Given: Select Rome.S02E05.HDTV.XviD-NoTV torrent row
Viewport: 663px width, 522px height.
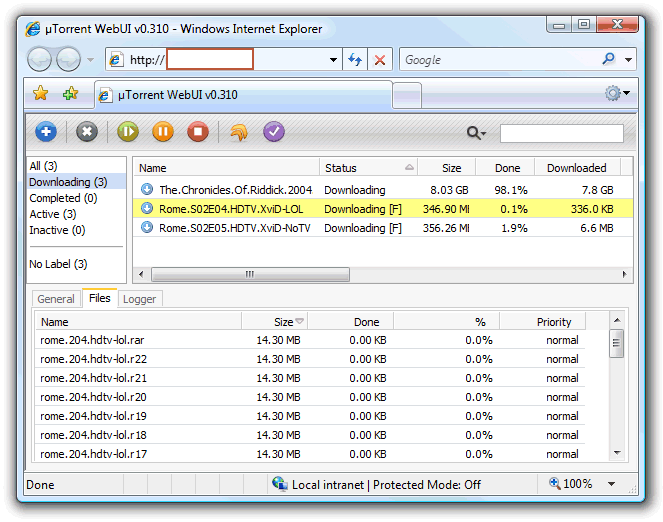Looking at the screenshot, I should point(383,228).
